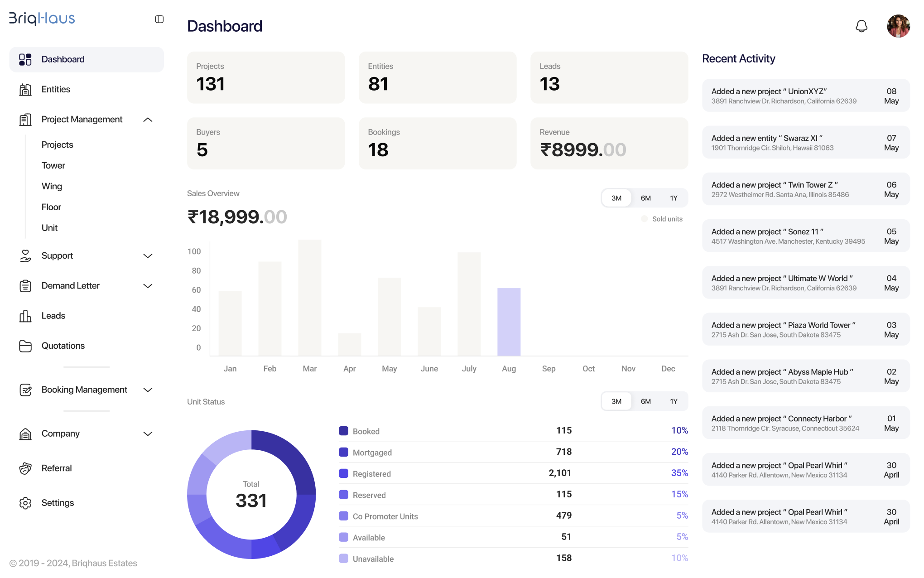Screen dimensions: 924x578
Task: Switch Unit Status range to 6M
Action: coord(645,401)
